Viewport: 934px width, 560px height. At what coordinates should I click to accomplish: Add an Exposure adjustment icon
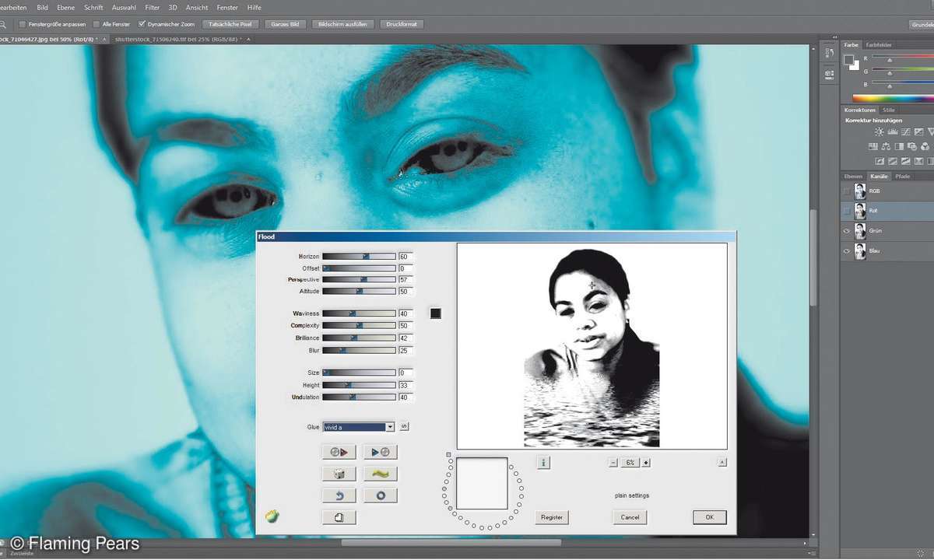click(x=920, y=132)
